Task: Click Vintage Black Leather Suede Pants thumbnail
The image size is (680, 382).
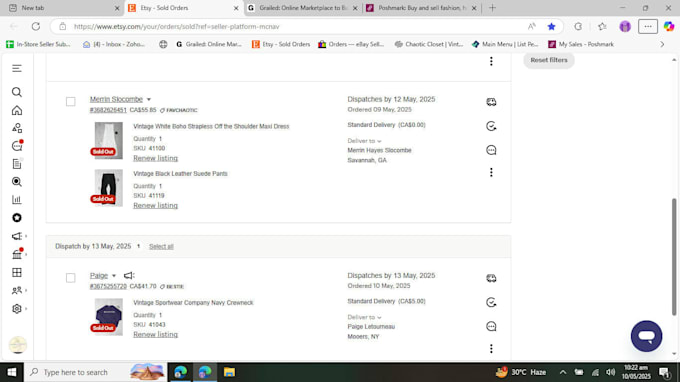Action: (x=108, y=188)
